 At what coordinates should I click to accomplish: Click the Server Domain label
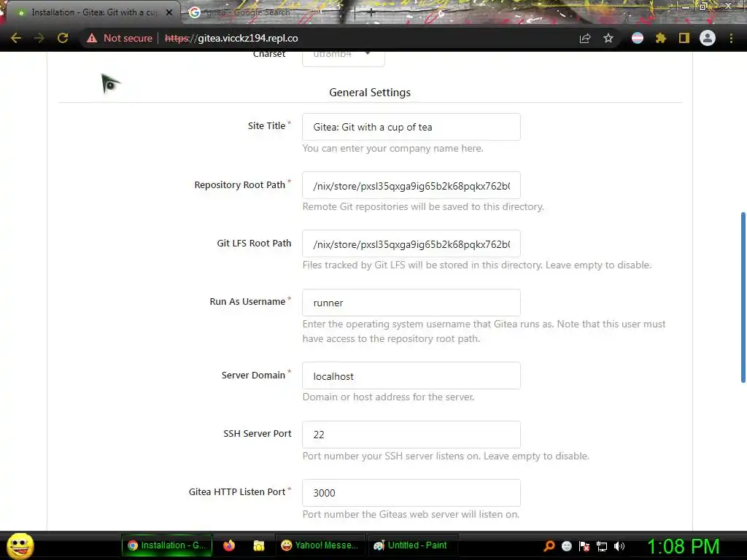[x=253, y=375]
